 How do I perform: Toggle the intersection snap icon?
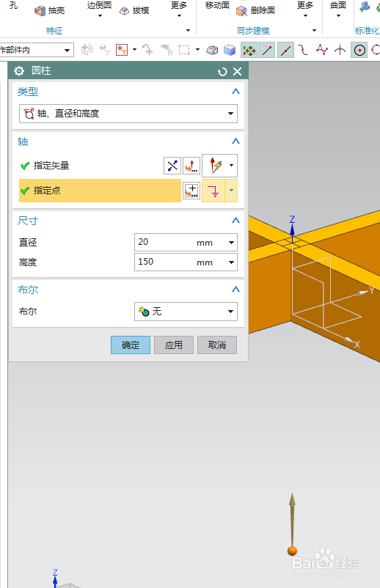click(340, 50)
